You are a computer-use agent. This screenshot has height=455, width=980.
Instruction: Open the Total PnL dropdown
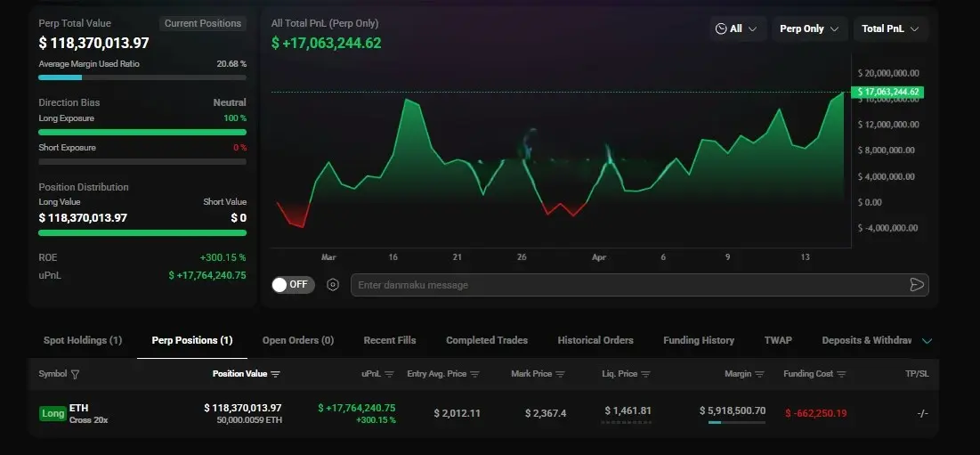[891, 28]
